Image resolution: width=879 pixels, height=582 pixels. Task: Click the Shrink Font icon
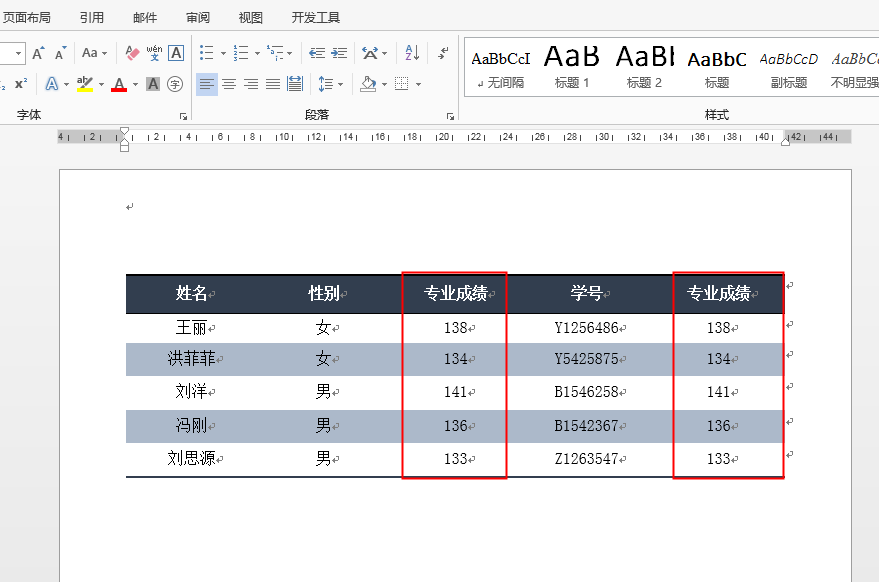point(60,53)
